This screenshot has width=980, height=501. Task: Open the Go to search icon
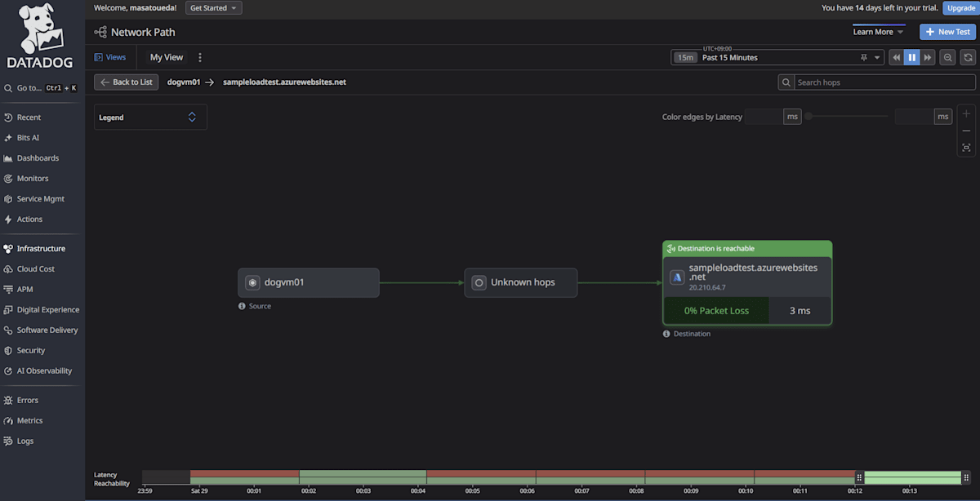(x=8, y=88)
